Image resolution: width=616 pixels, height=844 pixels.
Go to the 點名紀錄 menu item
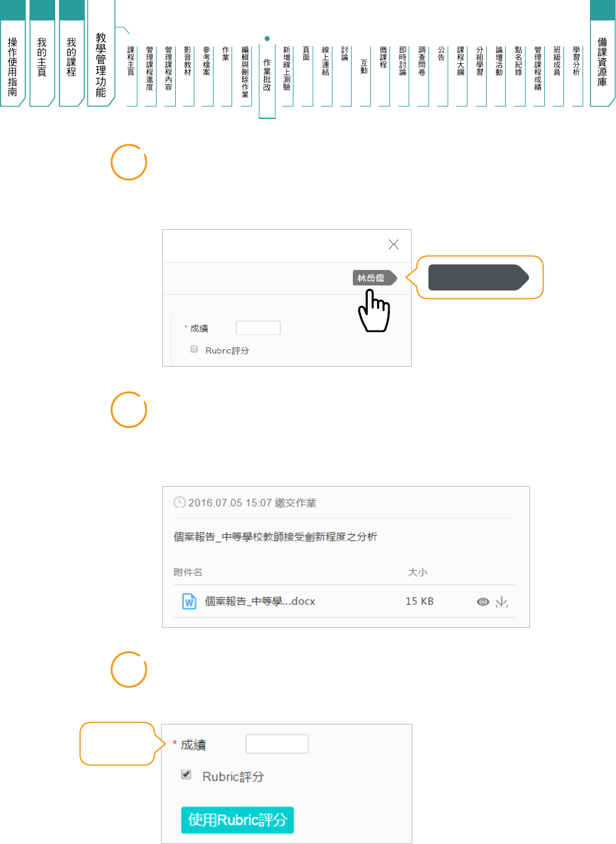pos(518,61)
